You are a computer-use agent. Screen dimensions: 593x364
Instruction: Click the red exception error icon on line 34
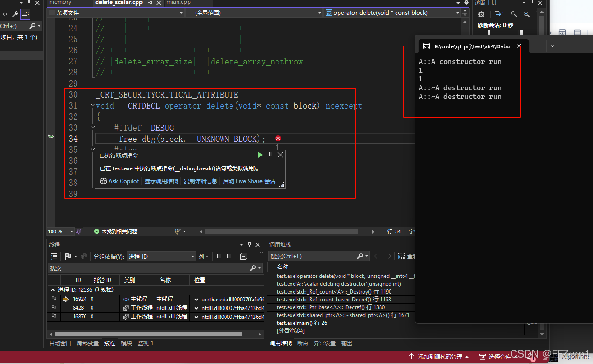(278, 139)
